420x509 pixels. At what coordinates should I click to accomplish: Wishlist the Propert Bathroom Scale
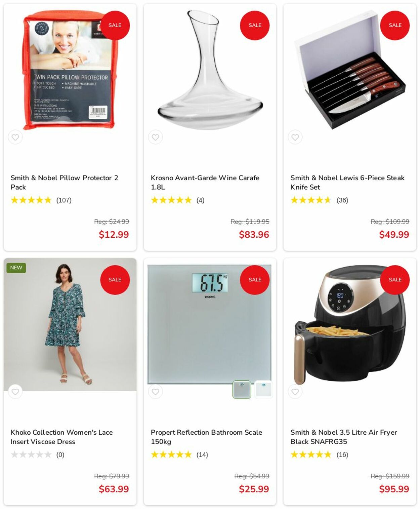tap(155, 392)
